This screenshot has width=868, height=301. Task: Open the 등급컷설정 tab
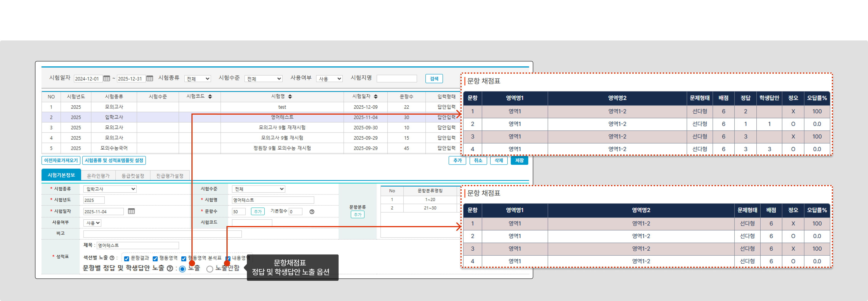(133, 176)
